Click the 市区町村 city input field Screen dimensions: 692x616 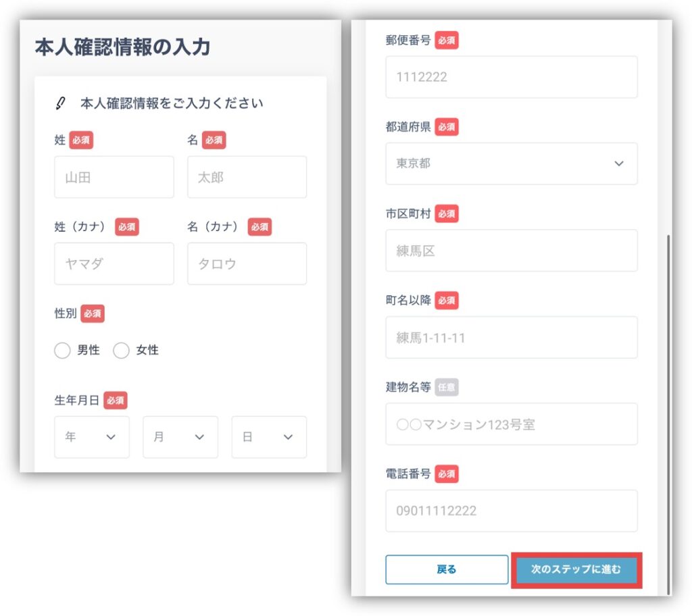click(x=511, y=251)
